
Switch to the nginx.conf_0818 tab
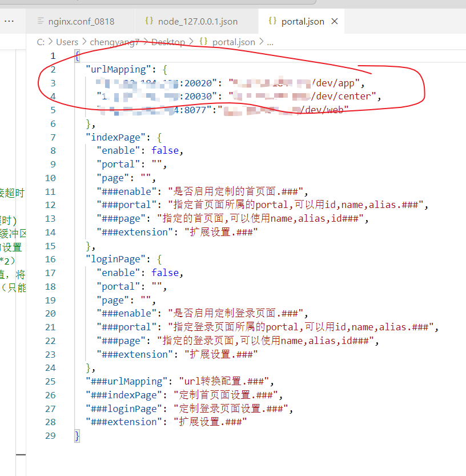81,21
